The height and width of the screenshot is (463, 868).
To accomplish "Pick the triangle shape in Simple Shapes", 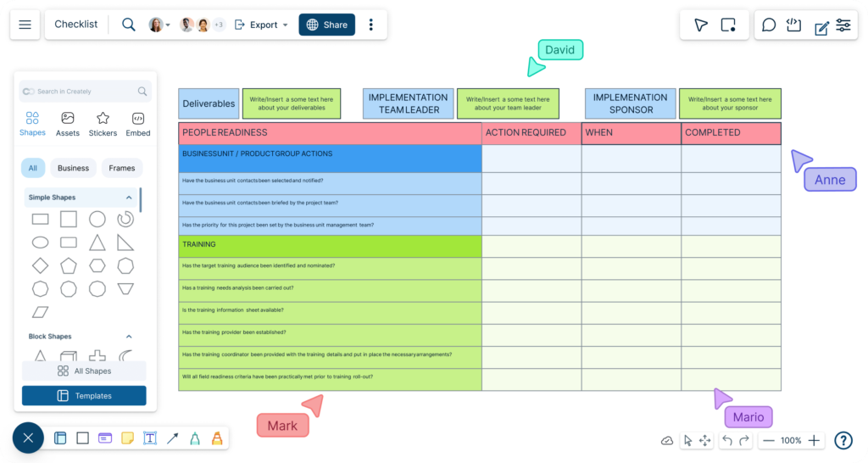I will point(97,243).
